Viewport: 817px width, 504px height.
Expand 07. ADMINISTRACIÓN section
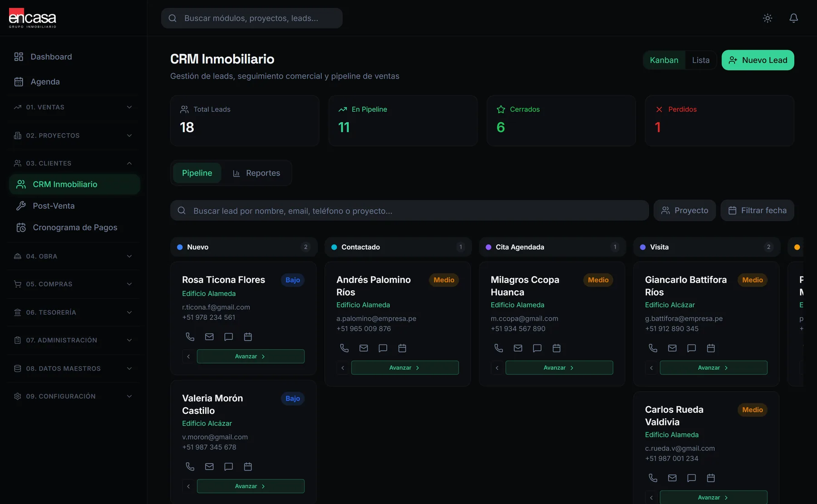click(74, 340)
